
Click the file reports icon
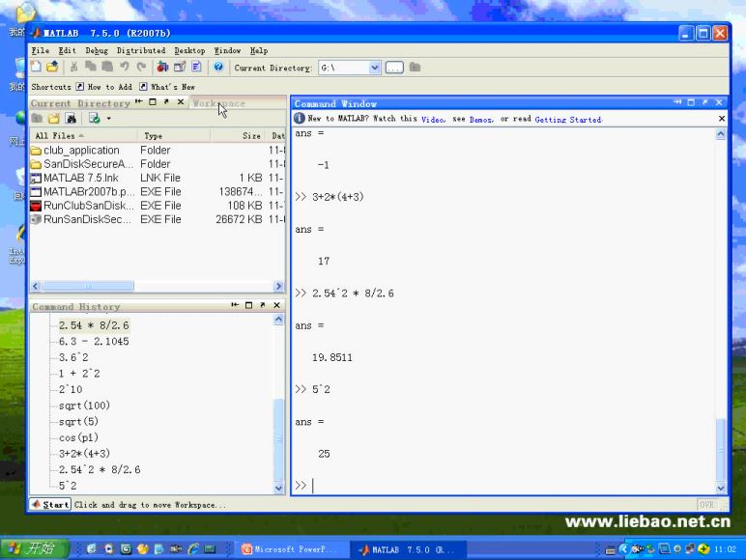click(x=94, y=119)
